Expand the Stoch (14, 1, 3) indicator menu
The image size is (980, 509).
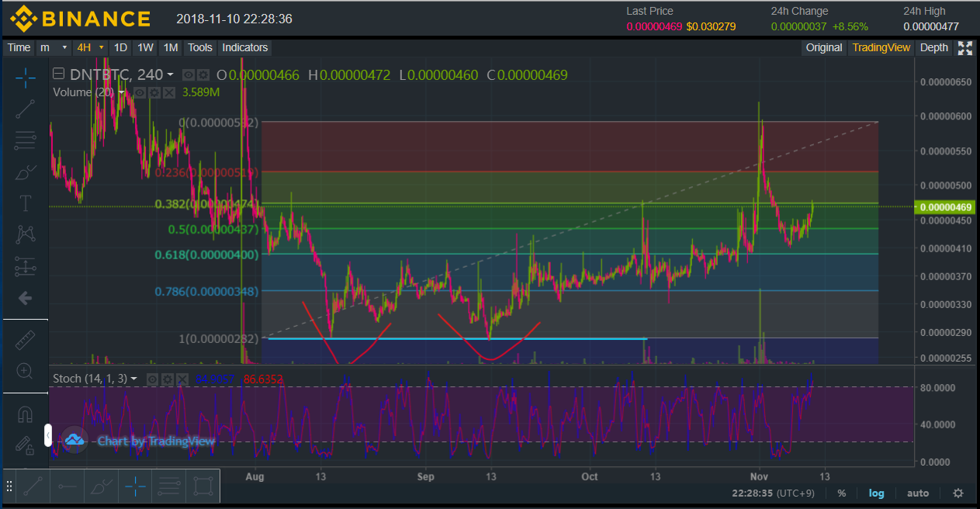(134, 379)
